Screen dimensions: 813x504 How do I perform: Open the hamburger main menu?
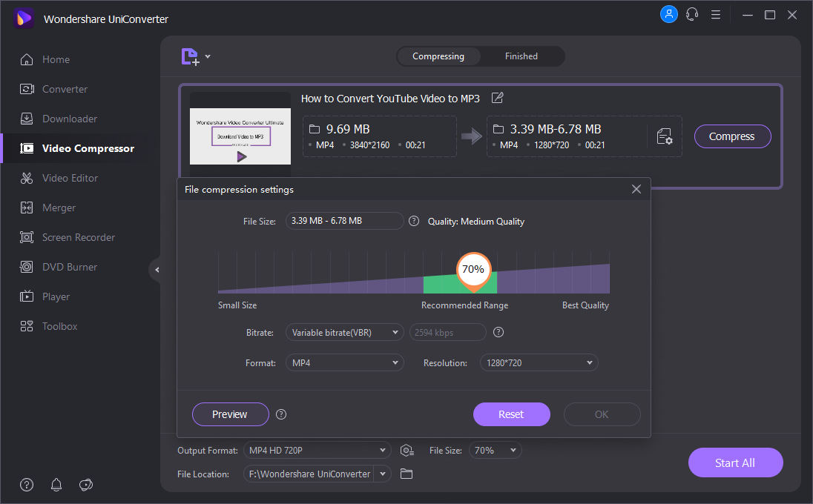(x=716, y=15)
